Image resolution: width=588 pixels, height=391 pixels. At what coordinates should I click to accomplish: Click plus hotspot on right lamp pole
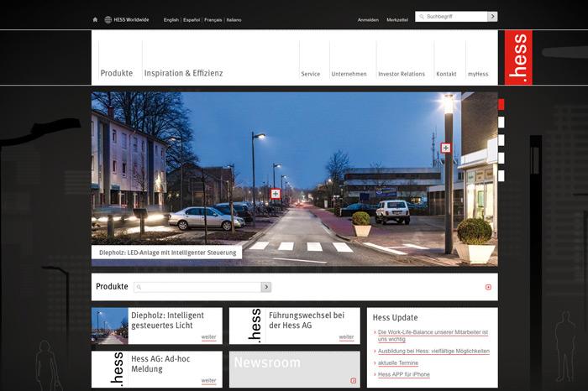click(x=445, y=148)
